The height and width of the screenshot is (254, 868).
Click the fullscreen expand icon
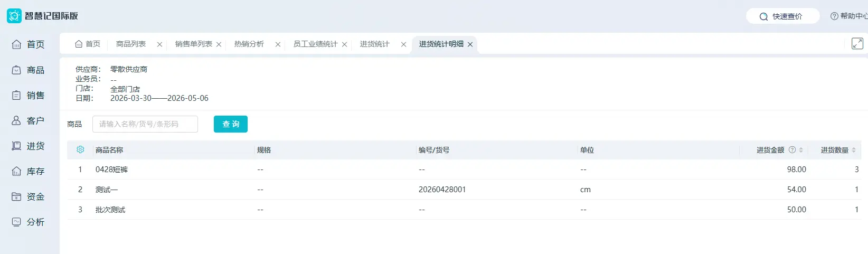click(x=857, y=44)
